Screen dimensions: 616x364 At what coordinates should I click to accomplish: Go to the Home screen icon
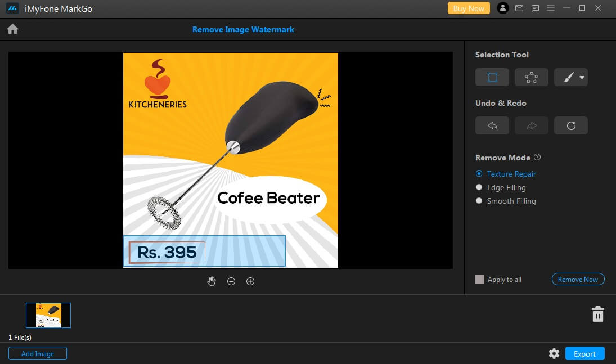point(12,29)
